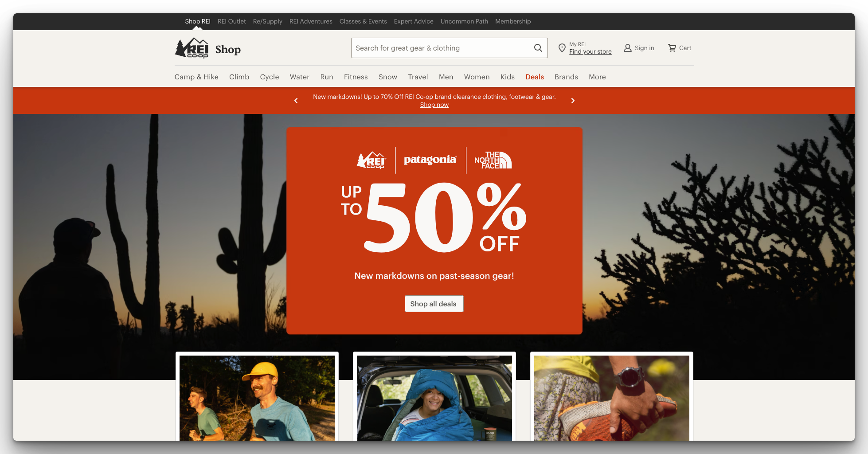Click the REI Co-op logo in hero card
This screenshot has height=454, width=868.
371,160
